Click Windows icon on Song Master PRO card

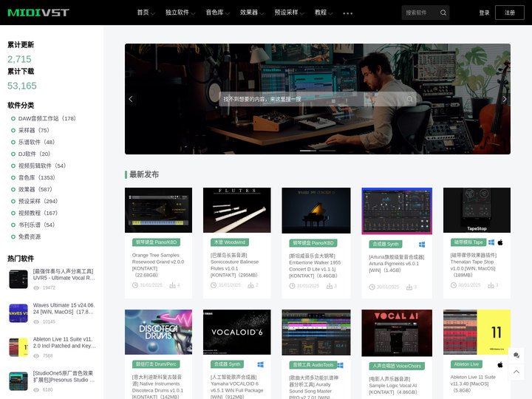coord(341,365)
